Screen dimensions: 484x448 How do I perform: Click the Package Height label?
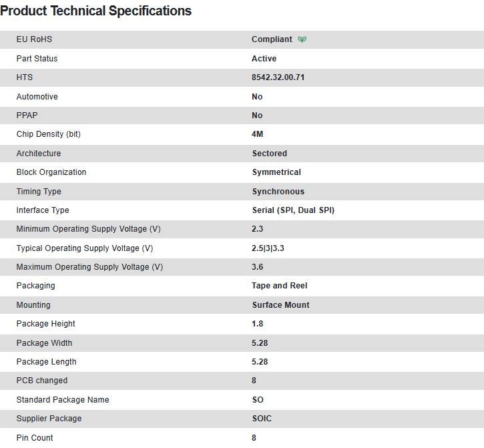tap(46, 324)
